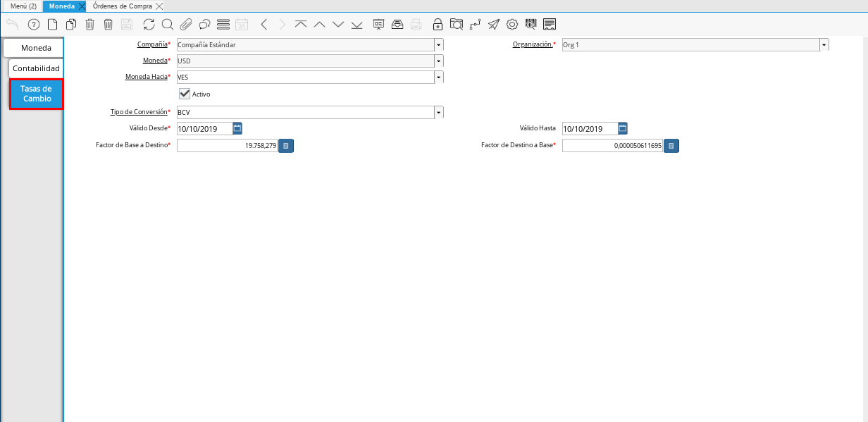This screenshot has height=422, width=868.
Task: Go to the next record down-arrow icon
Action: tap(338, 24)
